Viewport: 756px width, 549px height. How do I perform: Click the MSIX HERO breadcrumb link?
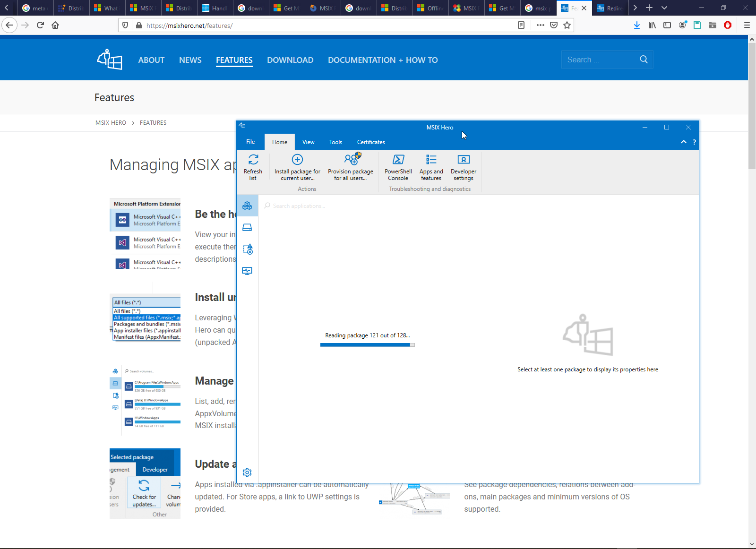111,123
